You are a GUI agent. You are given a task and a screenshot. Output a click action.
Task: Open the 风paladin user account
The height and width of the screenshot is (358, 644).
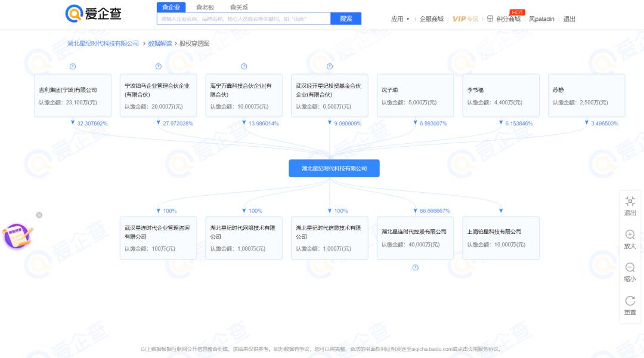(x=541, y=19)
